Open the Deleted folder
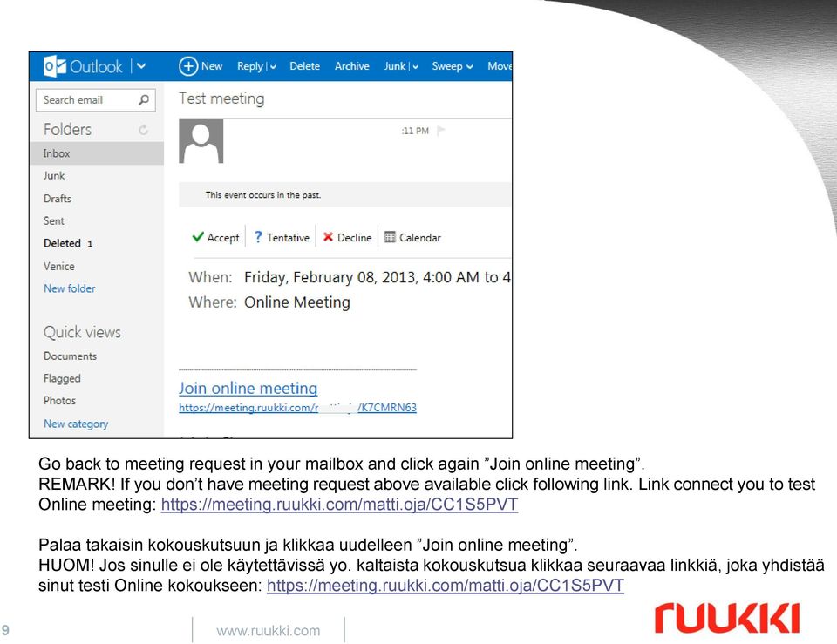Image resolution: width=837 pixels, height=644 pixels. coord(68,243)
